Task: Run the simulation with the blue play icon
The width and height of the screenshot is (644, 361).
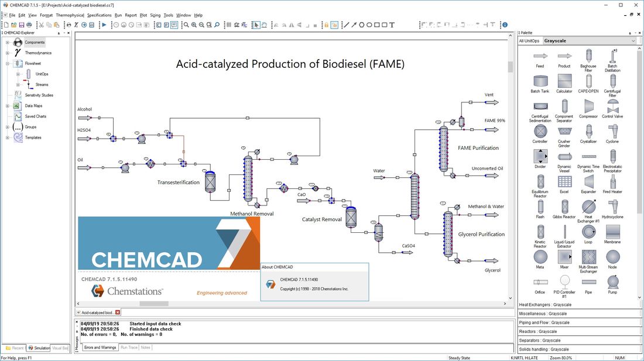Action: 104,25
